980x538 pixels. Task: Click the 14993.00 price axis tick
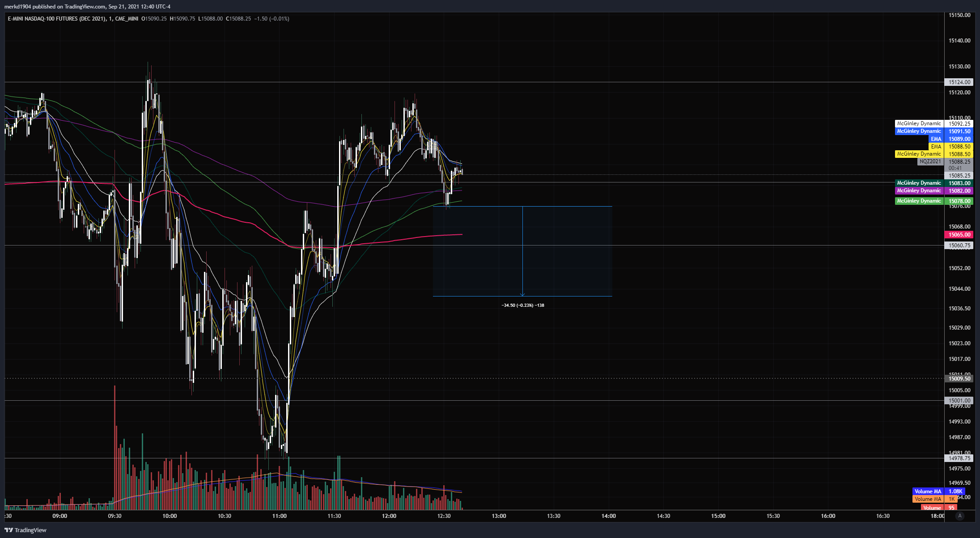pyautogui.click(x=959, y=422)
